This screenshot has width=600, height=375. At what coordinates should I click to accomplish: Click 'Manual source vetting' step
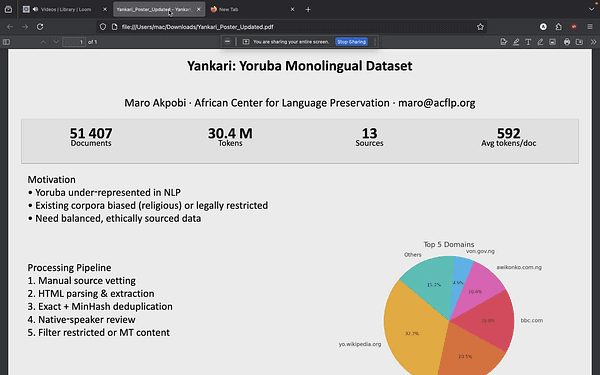(82, 280)
